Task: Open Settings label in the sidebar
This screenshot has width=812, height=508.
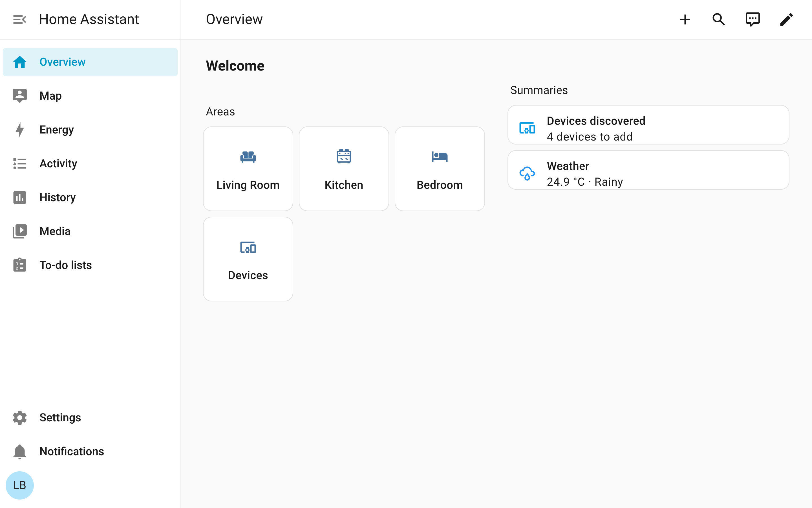Action: 60,418
